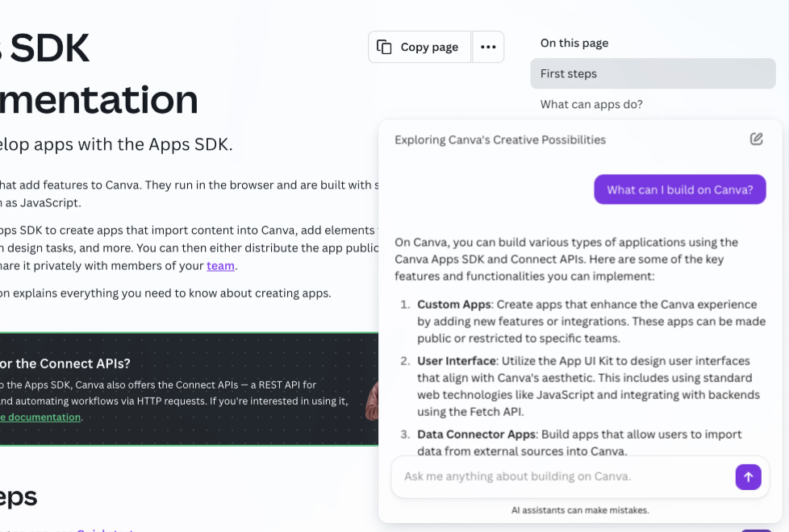
Task: Send the message using purple arrow icon
Action: pos(749,476)
